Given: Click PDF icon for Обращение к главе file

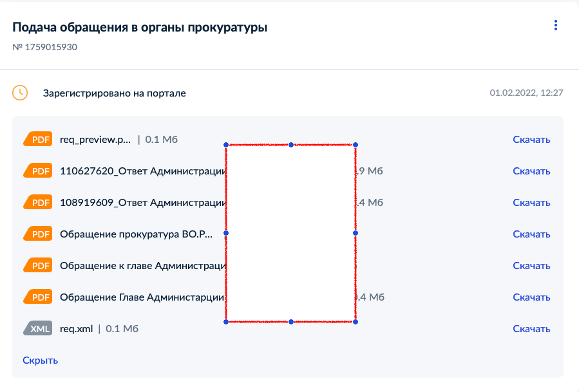Looking at the screenshot, I should [37, 265].
